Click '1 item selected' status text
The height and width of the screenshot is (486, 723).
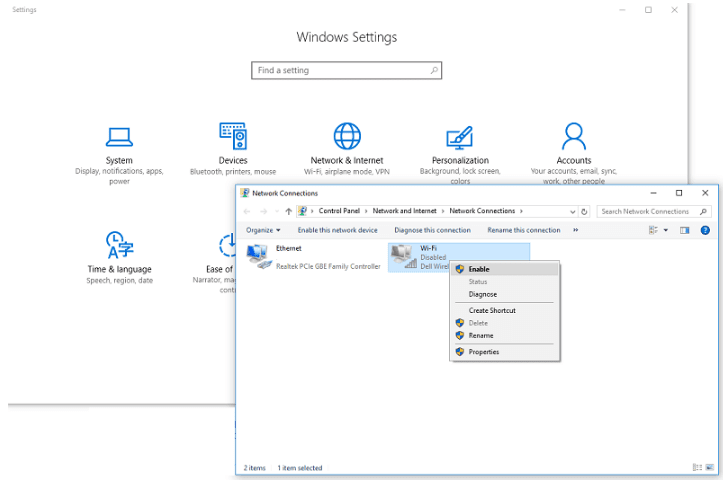point(300,468)
